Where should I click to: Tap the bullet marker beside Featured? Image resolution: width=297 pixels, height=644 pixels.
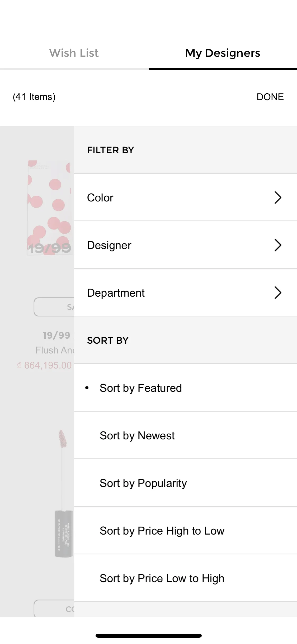click(x=87, y=388)
